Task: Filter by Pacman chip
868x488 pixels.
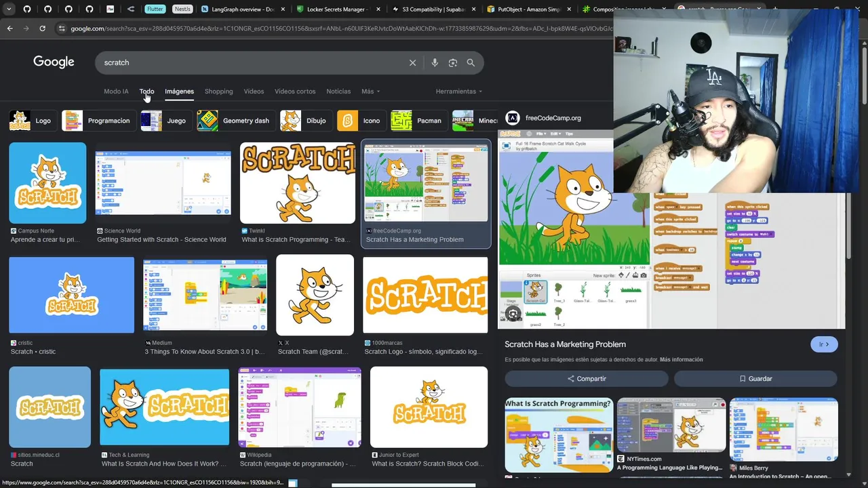Action: (419, 121)
